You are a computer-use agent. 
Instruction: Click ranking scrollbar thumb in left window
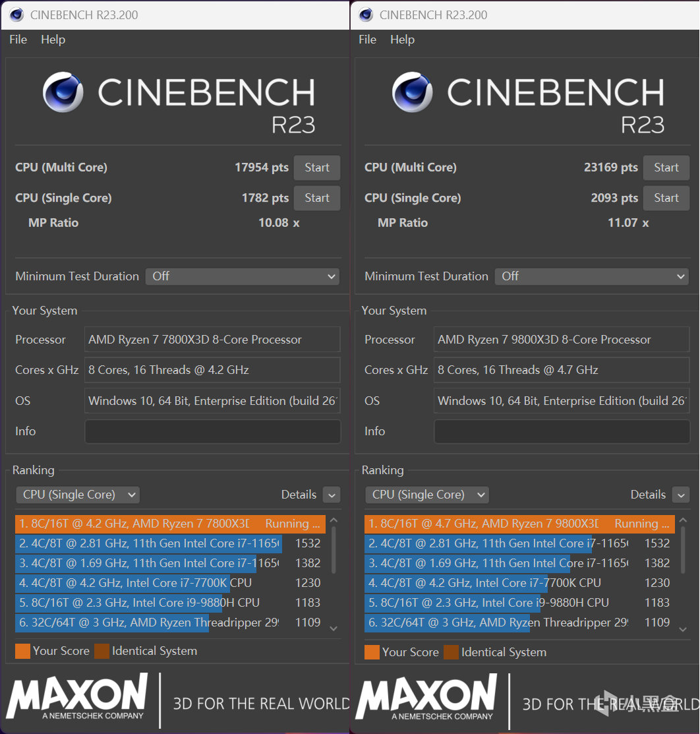coord(334,550)
